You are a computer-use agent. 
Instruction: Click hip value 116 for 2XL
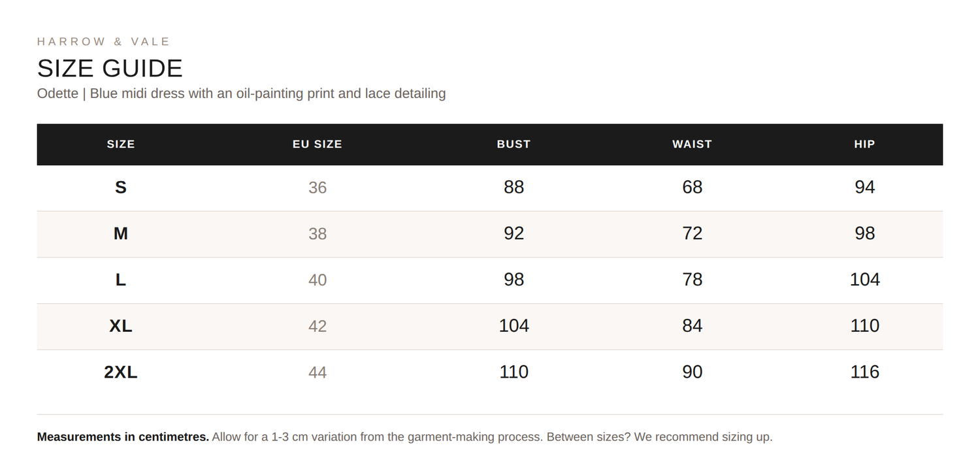[x=865, y=372]
